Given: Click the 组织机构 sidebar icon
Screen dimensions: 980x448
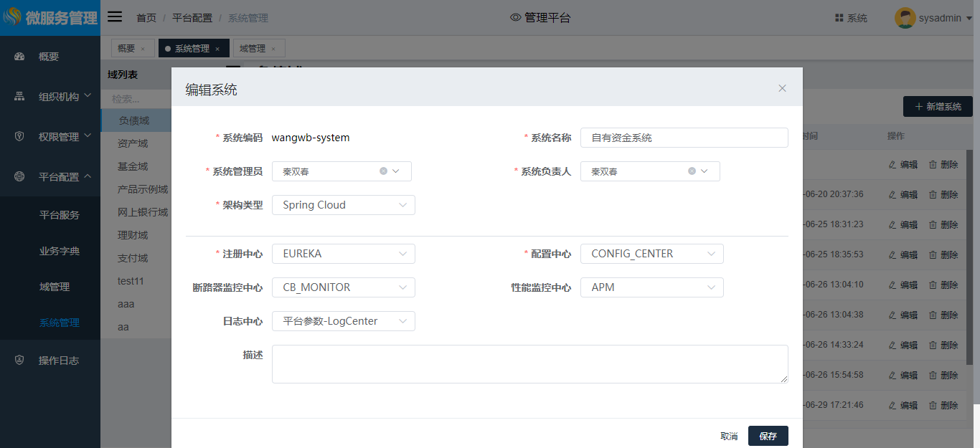Looking at the screenshot, I should coord(19,97).
